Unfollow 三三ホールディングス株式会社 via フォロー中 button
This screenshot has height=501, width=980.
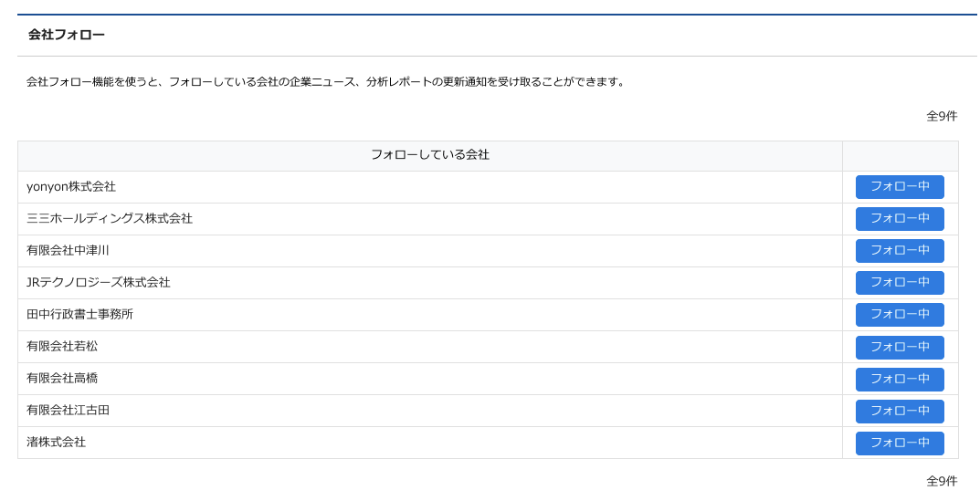pyautogui.click(x=900, y=219)
